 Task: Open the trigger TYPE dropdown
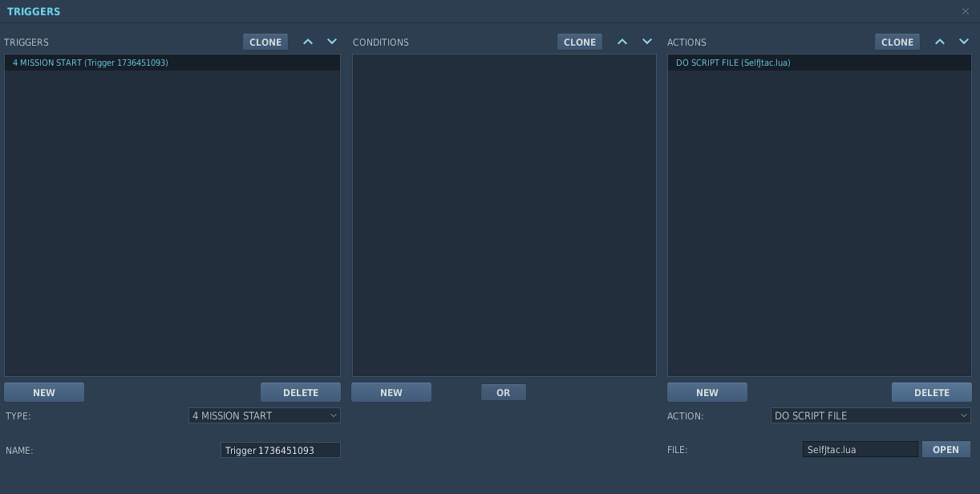click(265, 415)
